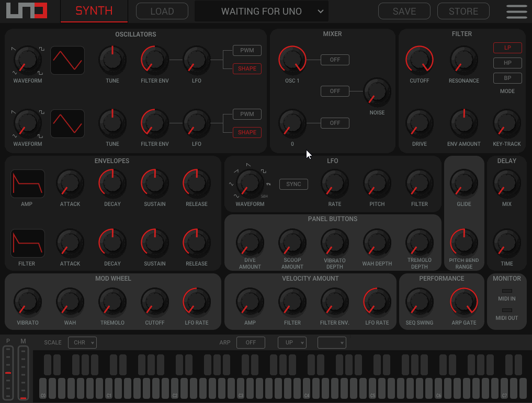Image resolution: width=532 pixels, height=403 pixels.
Task: Click the oscillator 1 TUNE knob
Action: tap(112, 60)
